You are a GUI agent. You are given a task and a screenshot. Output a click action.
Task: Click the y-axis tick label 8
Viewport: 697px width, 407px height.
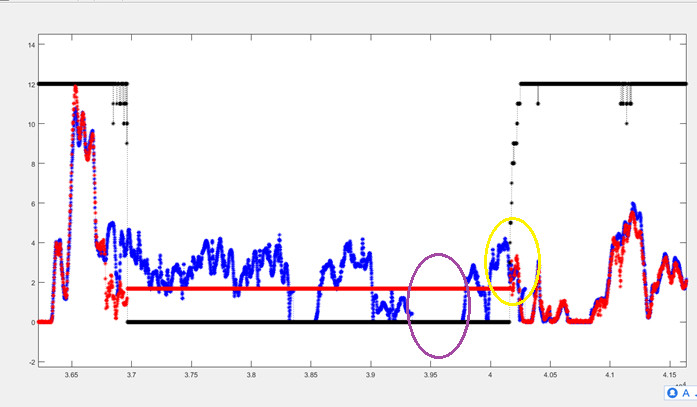pos(31,163)
